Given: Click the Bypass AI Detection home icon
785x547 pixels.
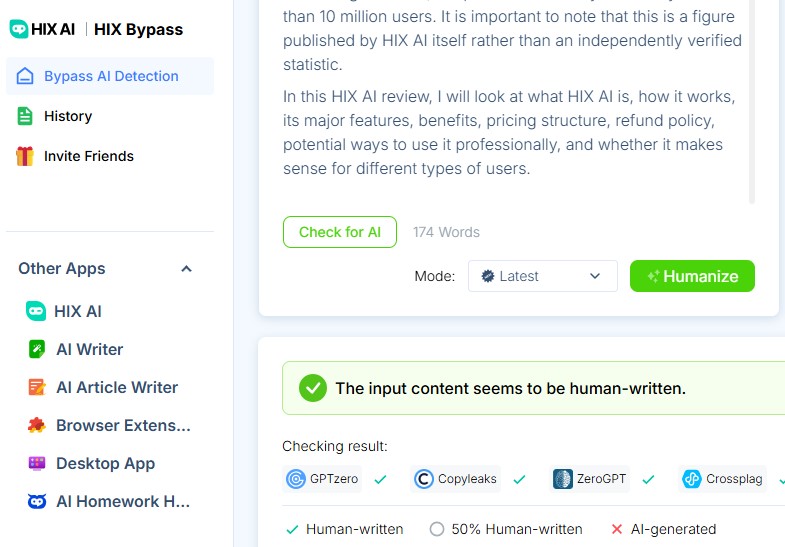Looking at the screenshot, I should 25,76.
